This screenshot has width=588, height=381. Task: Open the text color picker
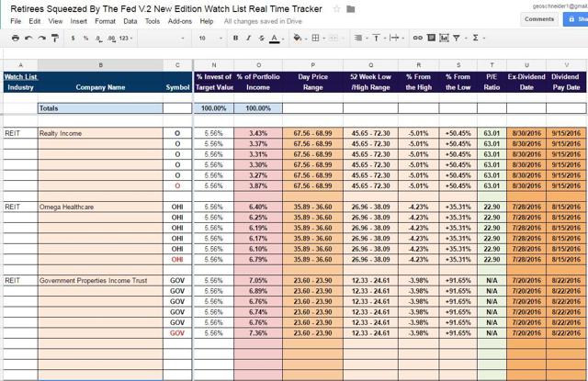(277, 39)
